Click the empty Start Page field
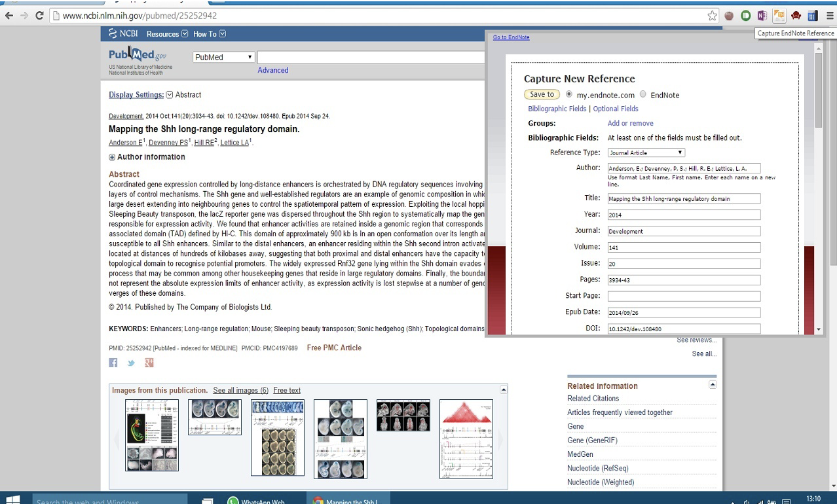837x504 pixels. click(x=684, y=296)
